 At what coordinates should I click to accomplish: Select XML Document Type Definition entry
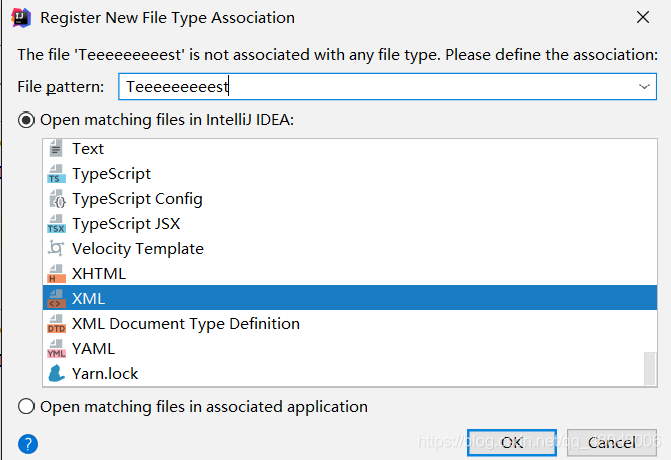click(350, 324)
